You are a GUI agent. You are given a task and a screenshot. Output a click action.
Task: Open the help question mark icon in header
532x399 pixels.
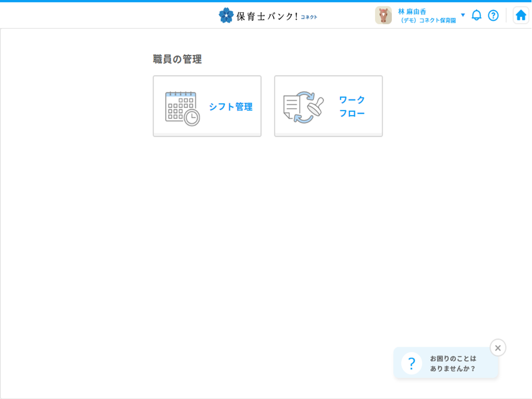coord(493,15)
